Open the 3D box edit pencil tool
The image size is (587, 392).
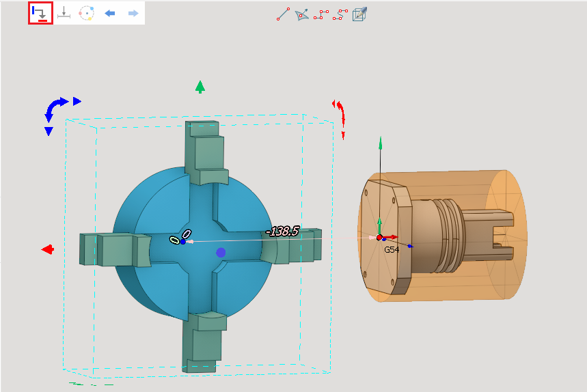(359, 14)
